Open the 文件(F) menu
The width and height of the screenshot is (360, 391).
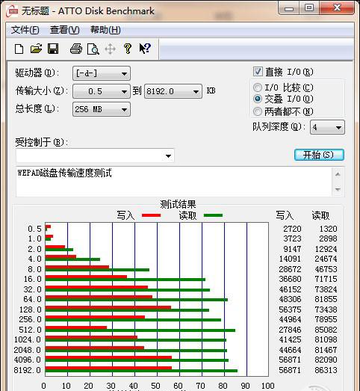[x=25, y=30]
